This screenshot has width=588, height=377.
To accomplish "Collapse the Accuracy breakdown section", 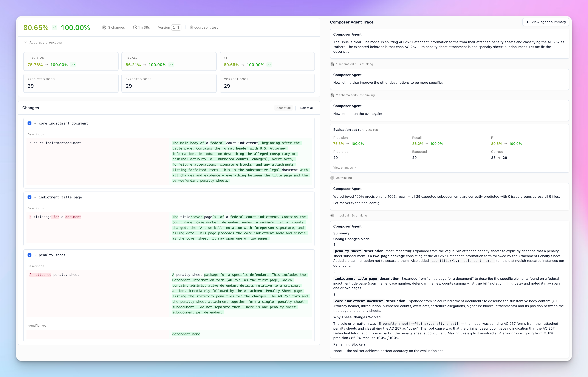I will (25, 42).
